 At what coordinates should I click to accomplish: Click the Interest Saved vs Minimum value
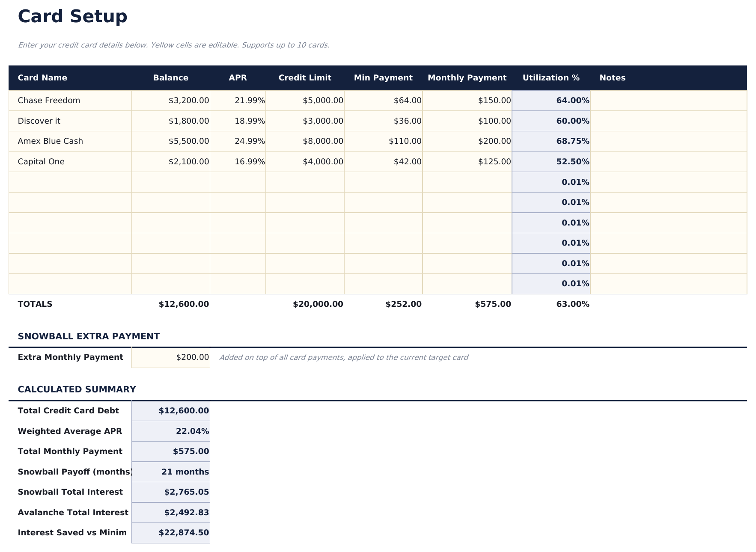click(183, 532)
